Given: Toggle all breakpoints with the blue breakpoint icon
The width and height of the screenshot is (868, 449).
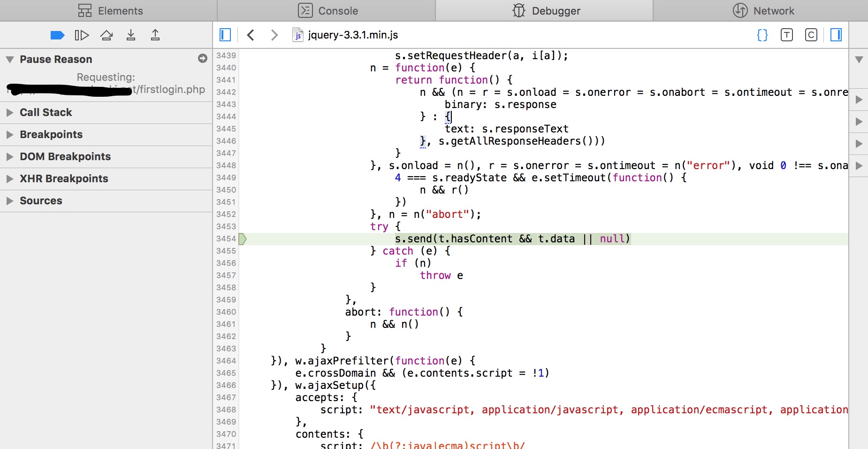Looking at the screenshot, I should [57, 35].
